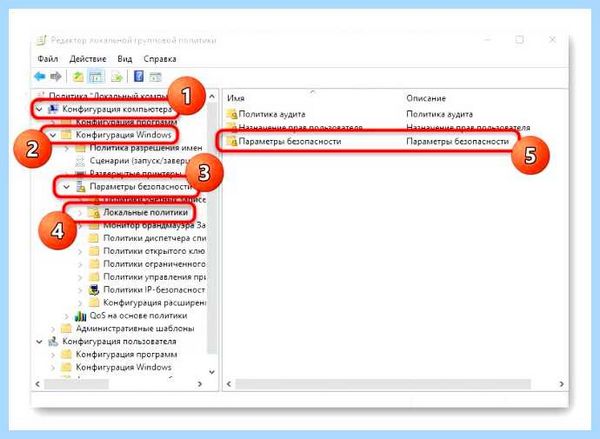Viewport: 600px width, 439px height.
Task: Click the Forward arrow toolbar icon
Action: pyautogui.click(x=56, y=77)
